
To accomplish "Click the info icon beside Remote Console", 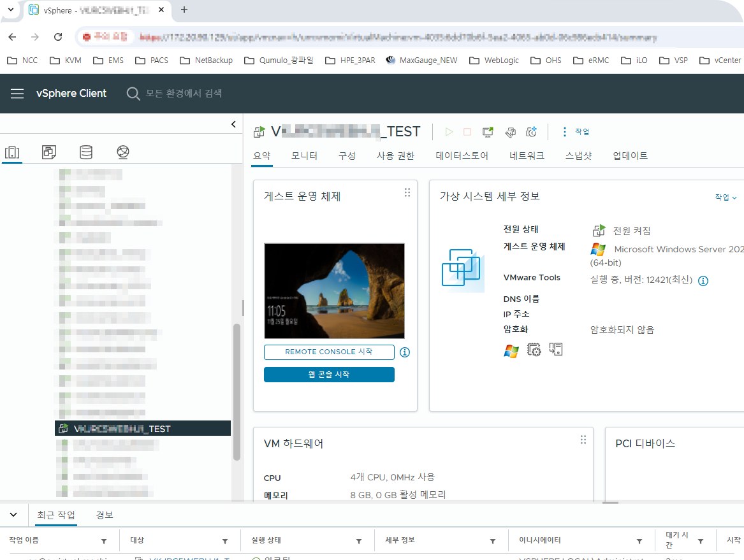I will coord(405,352).
